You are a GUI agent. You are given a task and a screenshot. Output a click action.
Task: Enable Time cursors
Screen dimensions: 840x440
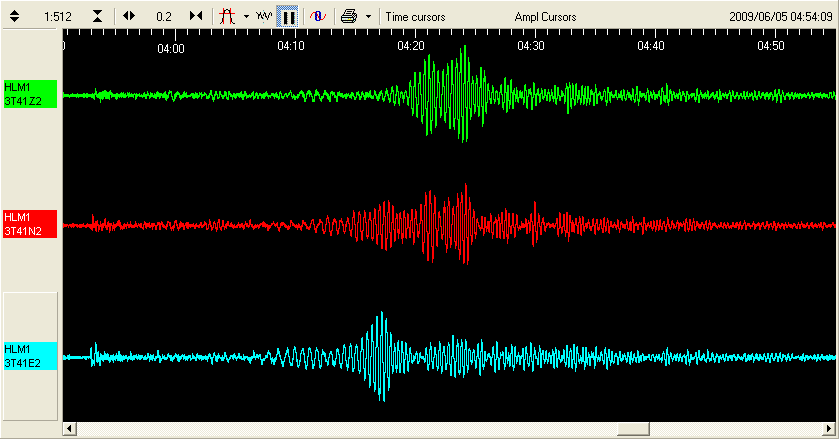415,17
